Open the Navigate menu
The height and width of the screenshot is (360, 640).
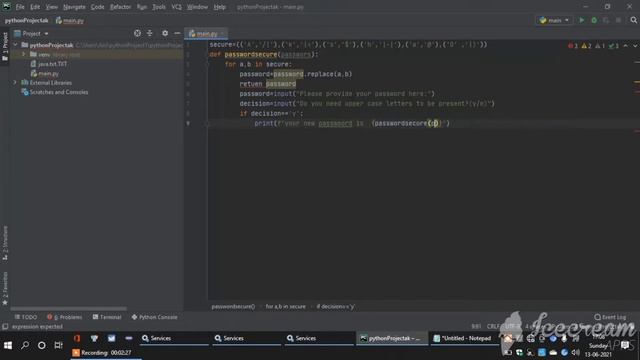74,7
